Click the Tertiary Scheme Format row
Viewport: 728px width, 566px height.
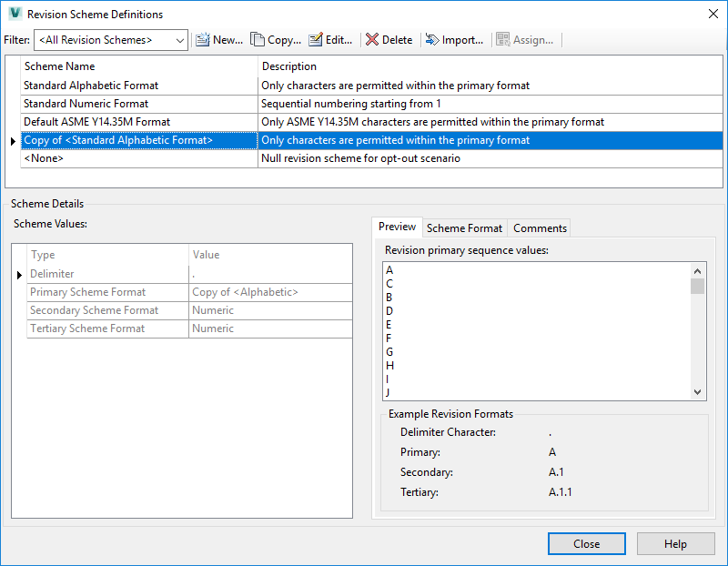point(189,328)
